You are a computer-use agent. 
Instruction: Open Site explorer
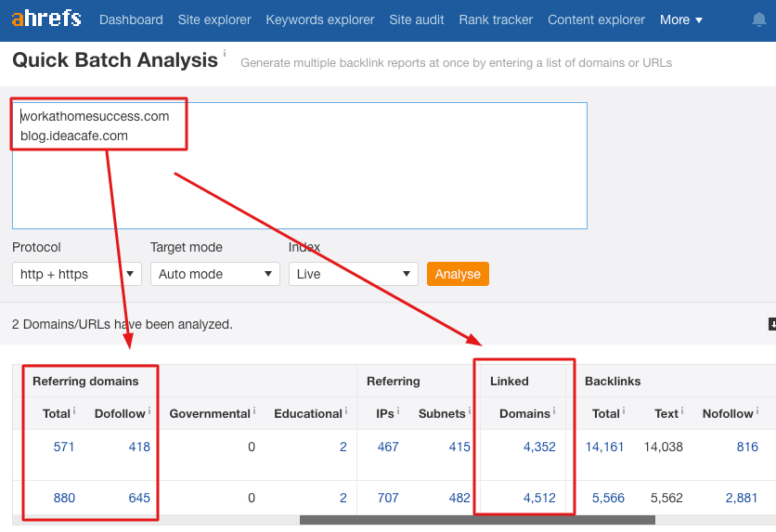click(x=214, y=19)
